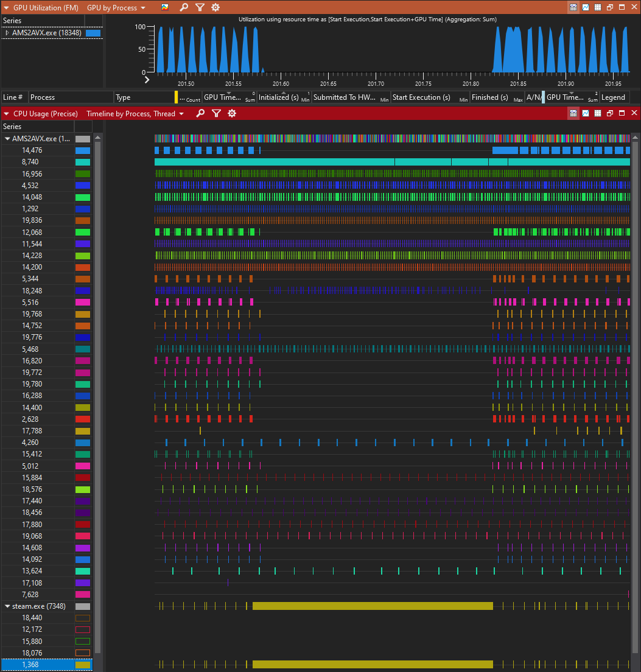Open GPU by Process preset dropdown
The height and width of the screenshot is (672, 641).
pyautogui.click(x=116, y=8)
